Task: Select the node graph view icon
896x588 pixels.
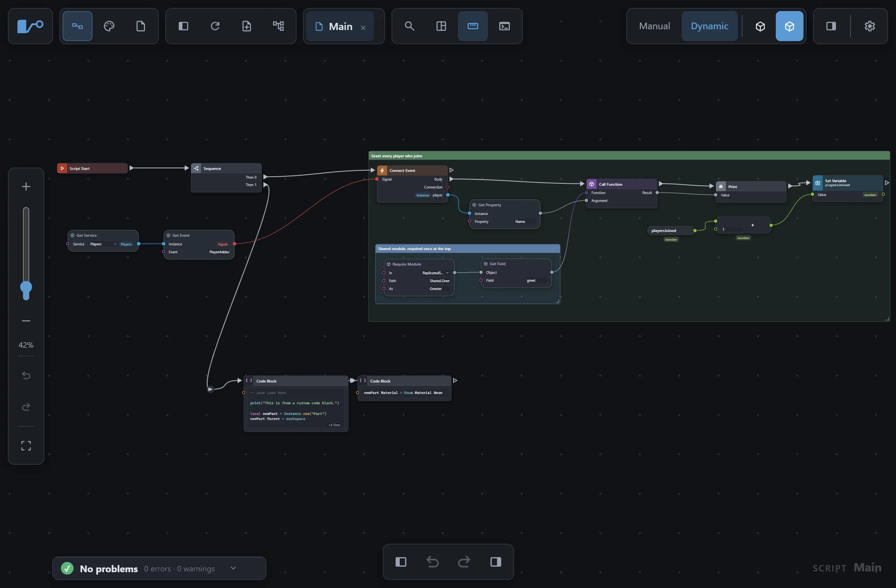Action: (x=78, y=26)
